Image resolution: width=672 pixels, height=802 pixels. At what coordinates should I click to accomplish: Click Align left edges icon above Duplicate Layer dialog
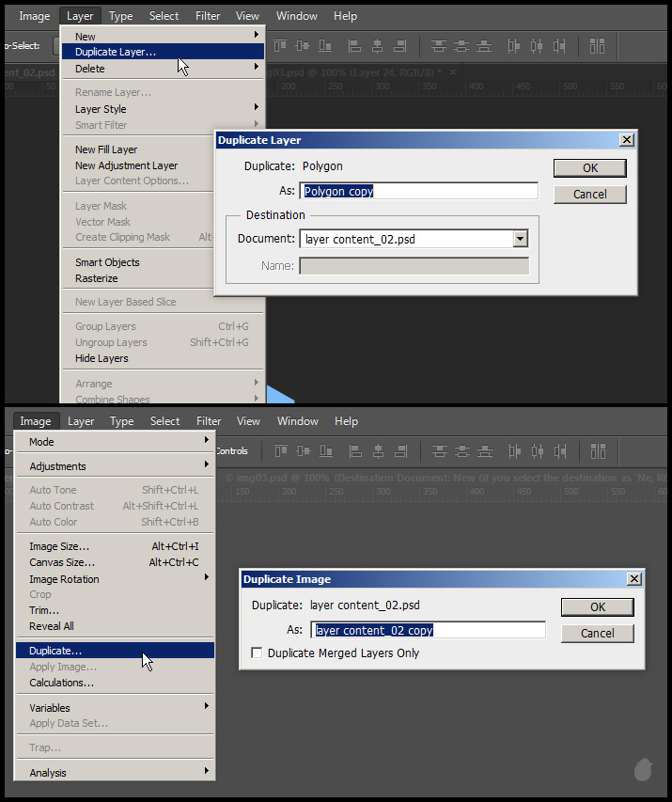click(353, 45)
